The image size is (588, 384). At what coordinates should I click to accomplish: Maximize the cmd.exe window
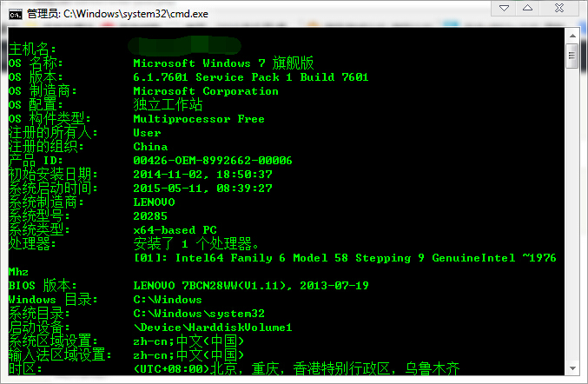[527, 8]
